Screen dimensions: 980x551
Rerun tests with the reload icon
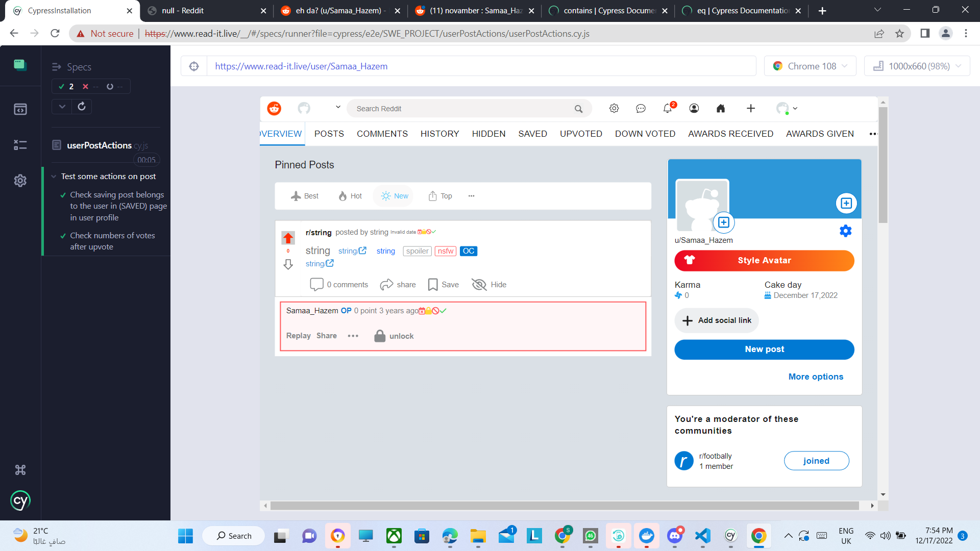click(82, 106)
